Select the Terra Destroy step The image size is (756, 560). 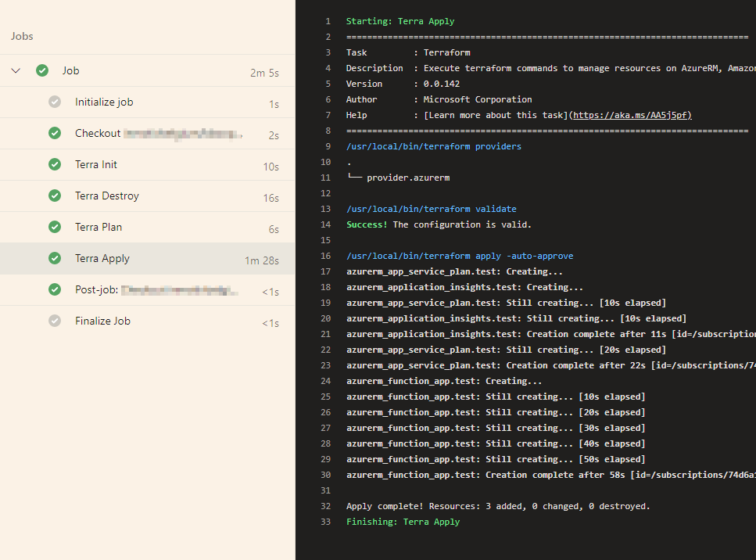tap(107, 196)
